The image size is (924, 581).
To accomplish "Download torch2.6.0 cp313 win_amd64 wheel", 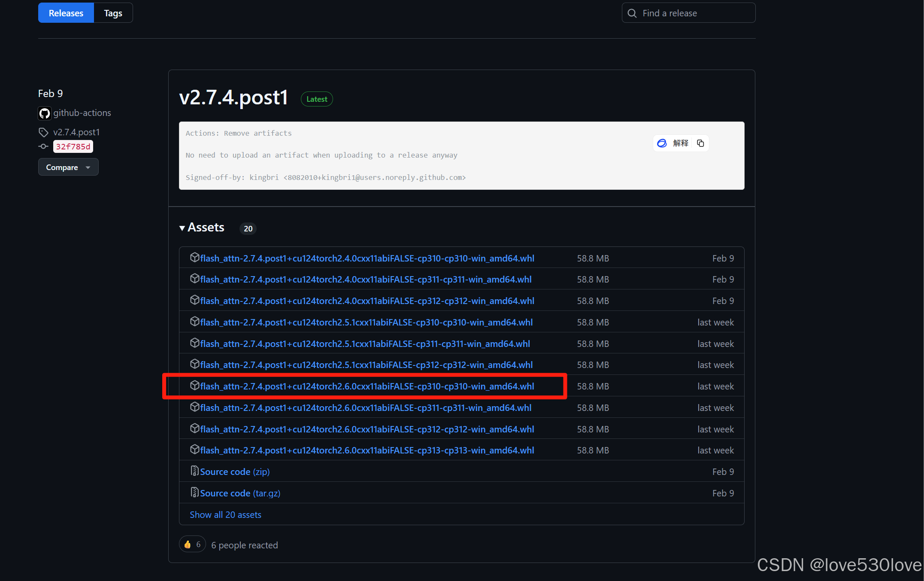I will (367, 450).
